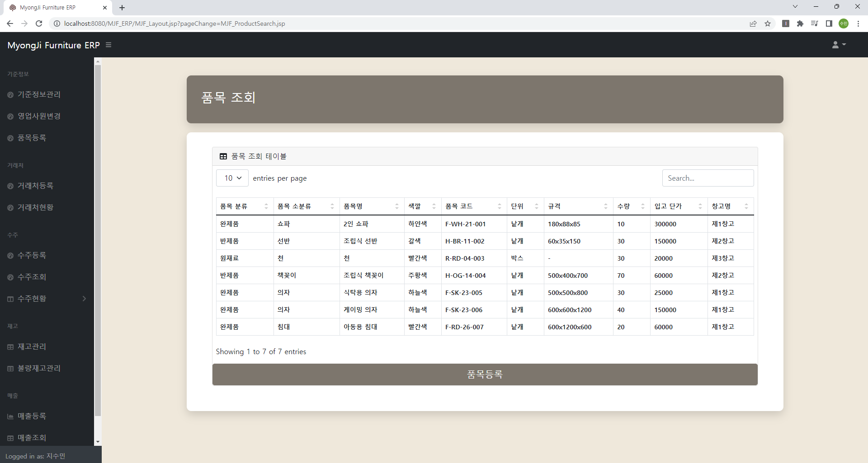Toggle sorting on the 수량 column

pos(644,206)
